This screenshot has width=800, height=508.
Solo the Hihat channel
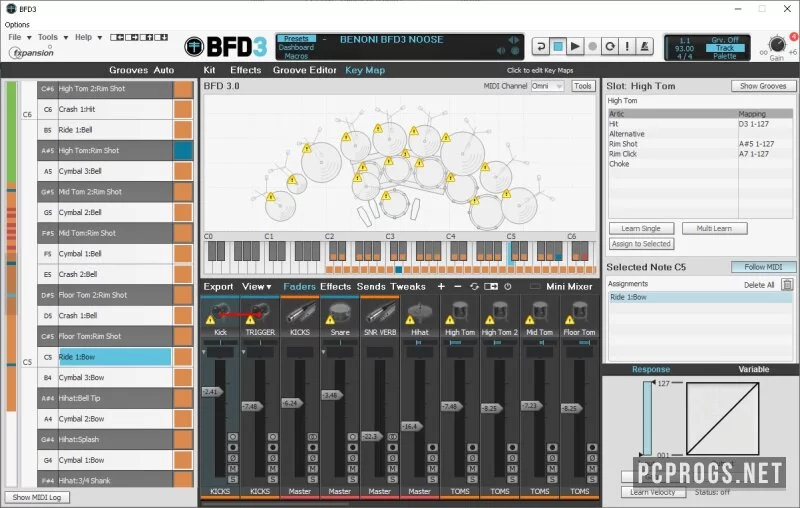[432, 479]
